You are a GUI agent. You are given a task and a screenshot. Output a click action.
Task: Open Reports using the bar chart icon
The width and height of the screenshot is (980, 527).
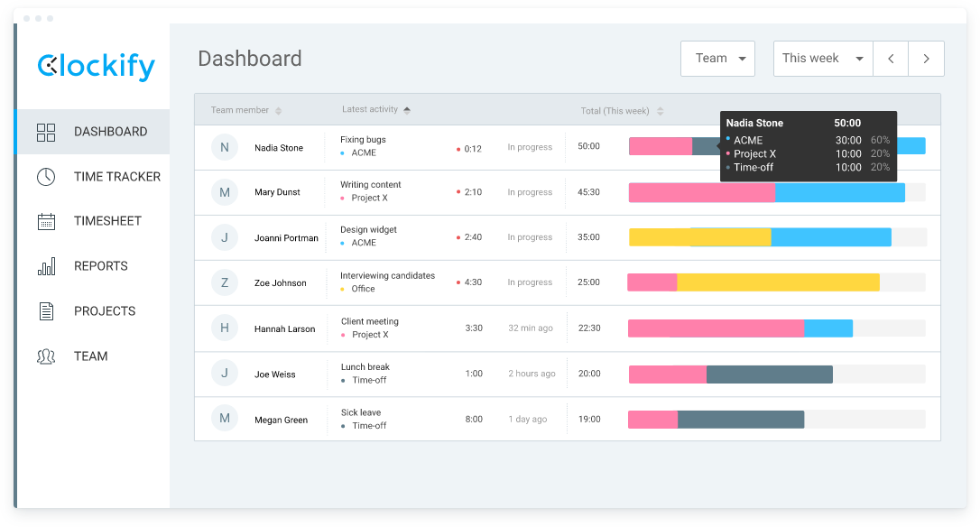pos(46,266)
